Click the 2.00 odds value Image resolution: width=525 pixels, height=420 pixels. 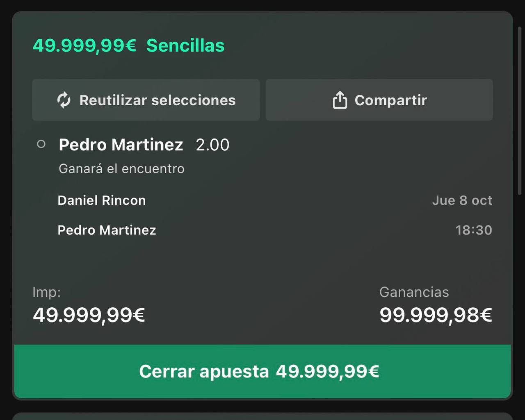coord(212,145)
